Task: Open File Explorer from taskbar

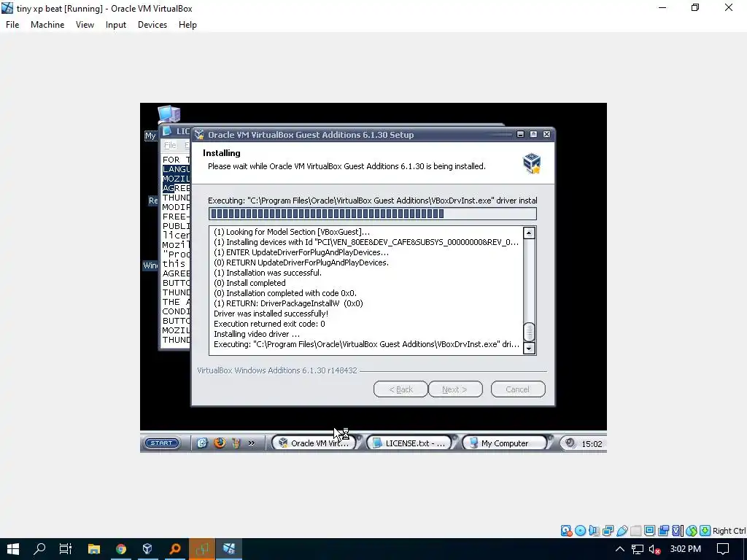Action: (94, 549)
